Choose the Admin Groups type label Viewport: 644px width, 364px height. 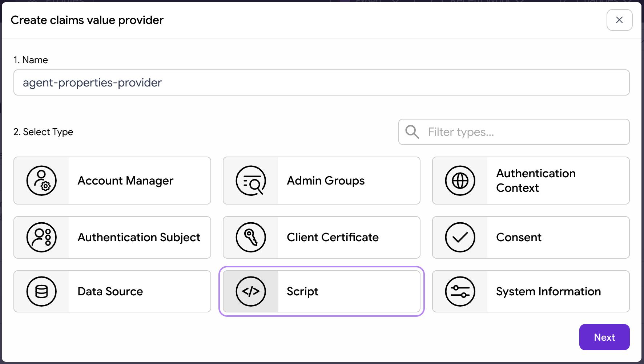pyautogui.click(x=326, y=181)
